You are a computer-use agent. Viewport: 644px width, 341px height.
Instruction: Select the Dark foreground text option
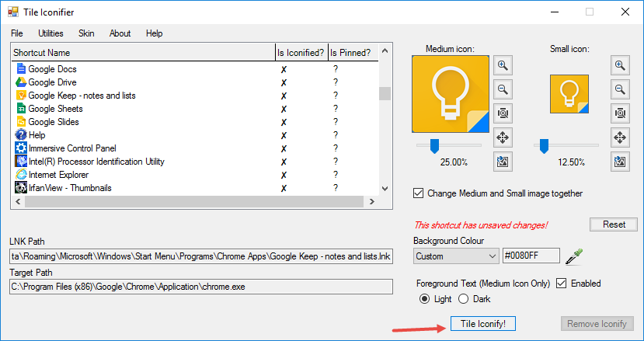(x=464, y=299)
